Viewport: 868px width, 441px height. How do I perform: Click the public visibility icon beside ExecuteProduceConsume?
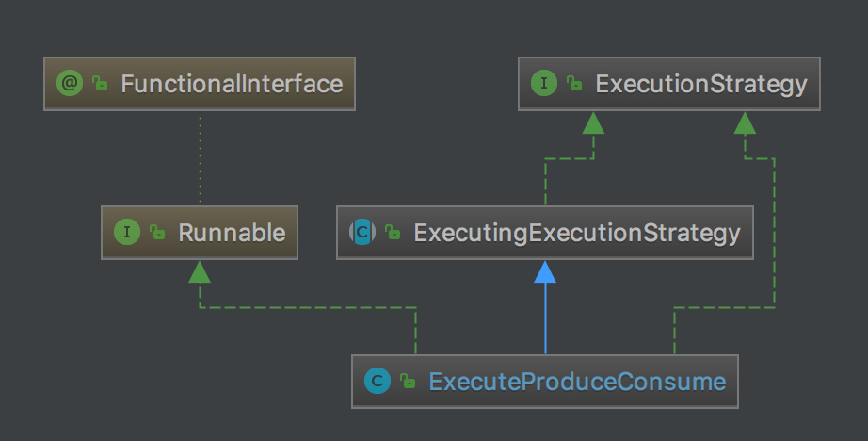pyautogui.click(x=408, y=382)
